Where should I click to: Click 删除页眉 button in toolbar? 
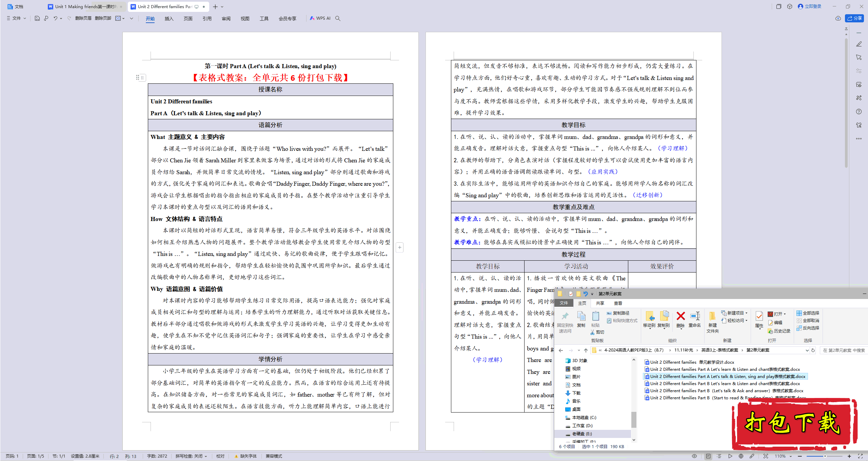[83, 18]
